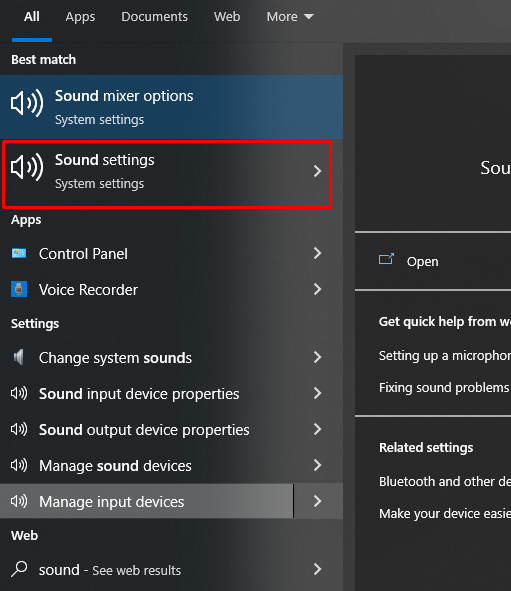Open the More dropdown filter
Screen dimensions: 511x591
[290, 17]
